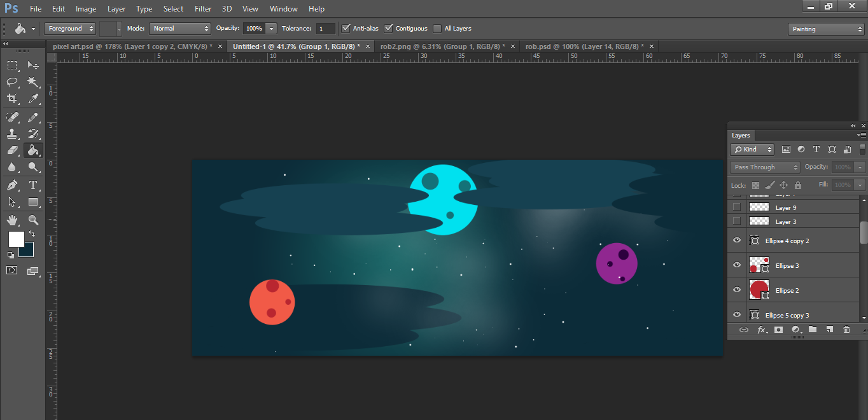
Task: Select the Dodge tool
Action: point(33,167)
